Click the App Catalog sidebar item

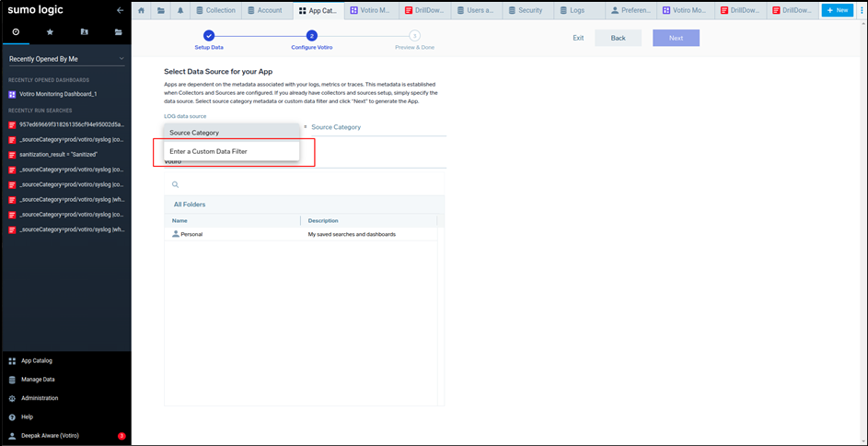point(37,360)
